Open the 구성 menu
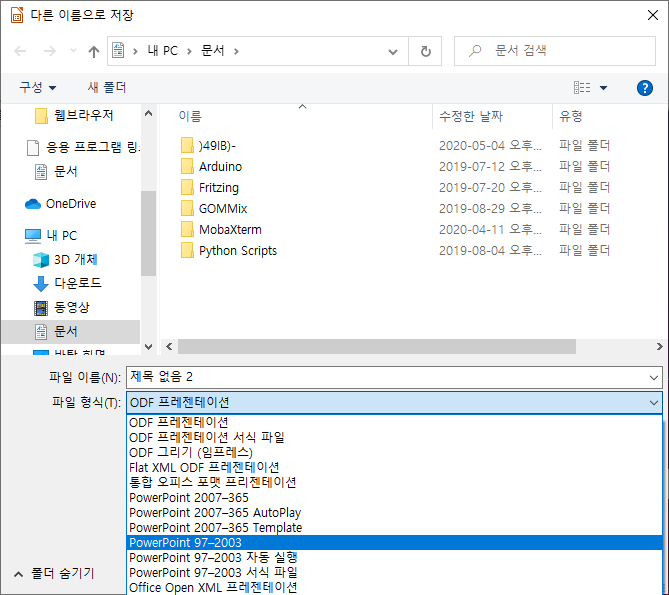The height and width of the screenshot is (595, 669). (38, 87)
